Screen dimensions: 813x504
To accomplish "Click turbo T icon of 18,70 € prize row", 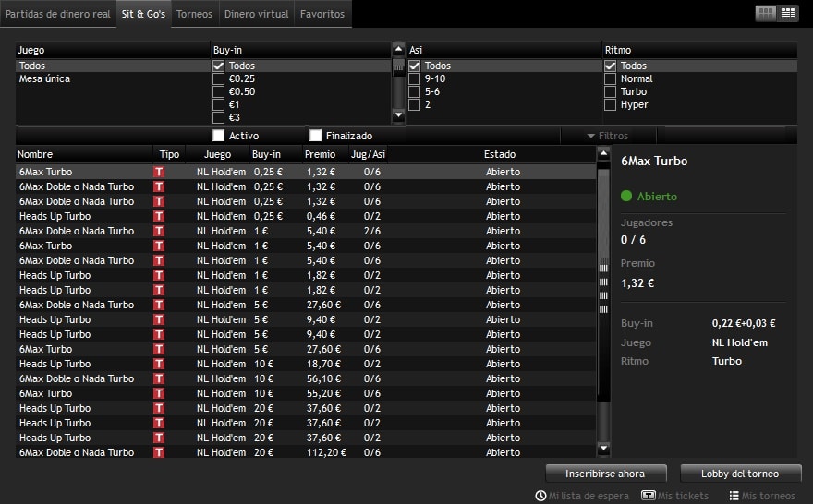I will [159, 364].
